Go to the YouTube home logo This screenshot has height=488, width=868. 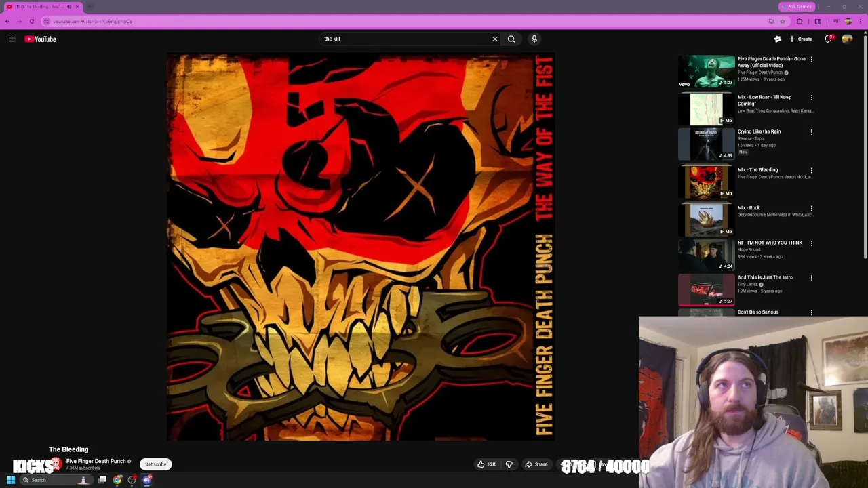[x=41, y=39]
